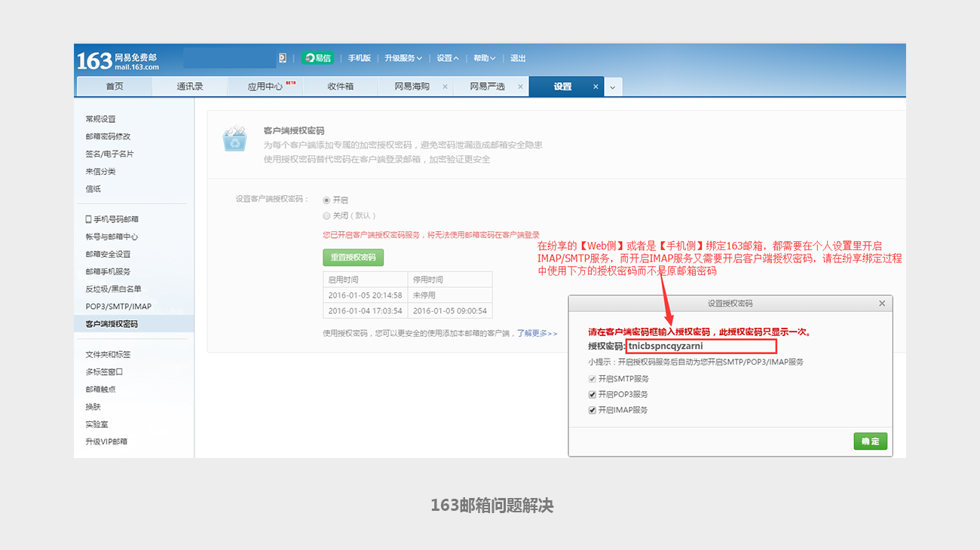Select 客户端授权密码 in the sidebar
Image resolution: width=980 pixels, height=550 pixels.
[112, 324]
